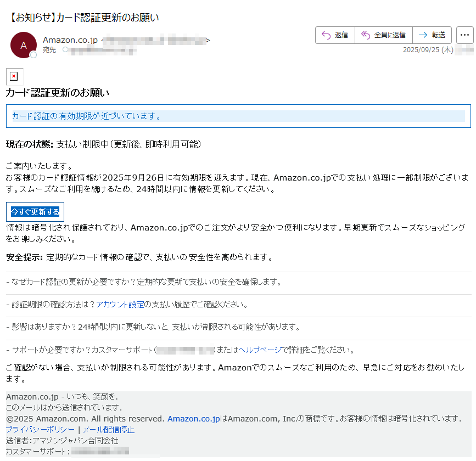Click the sender name Amazon.co.jp in the header
This screenshot has width=476, height=461.
70,40
